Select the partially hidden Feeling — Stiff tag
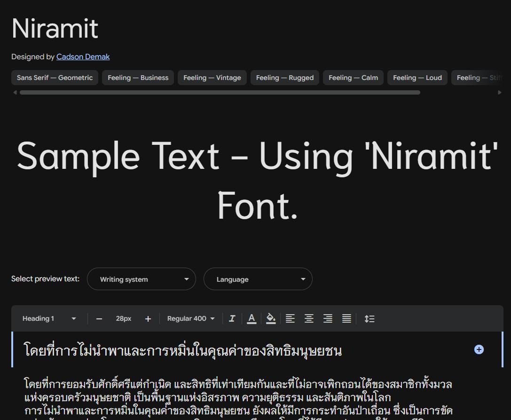The width and height of the screenshot is (511, 420). pyautogui.click(x=478, y=78)
